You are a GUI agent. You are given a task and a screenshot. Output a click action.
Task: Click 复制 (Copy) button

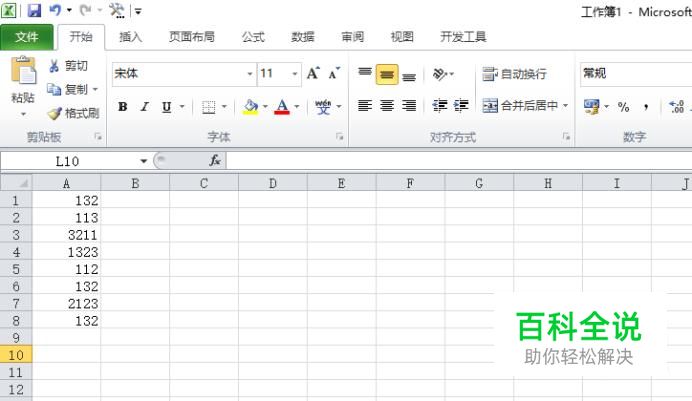(68, 90)
